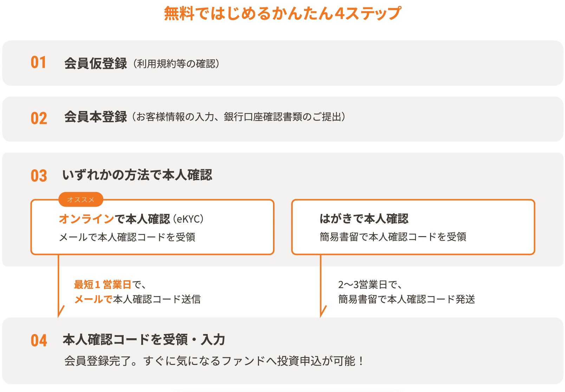The image size is (565, 392).
Task: Click the はがきで本人確認 option title
Action: [364, 218]
